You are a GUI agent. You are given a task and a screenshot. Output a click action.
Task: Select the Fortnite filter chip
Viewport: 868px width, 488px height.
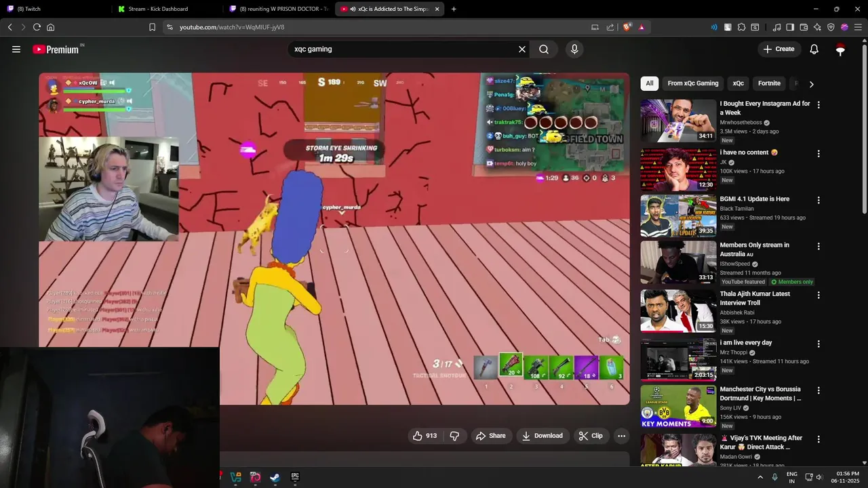(769, 83)
